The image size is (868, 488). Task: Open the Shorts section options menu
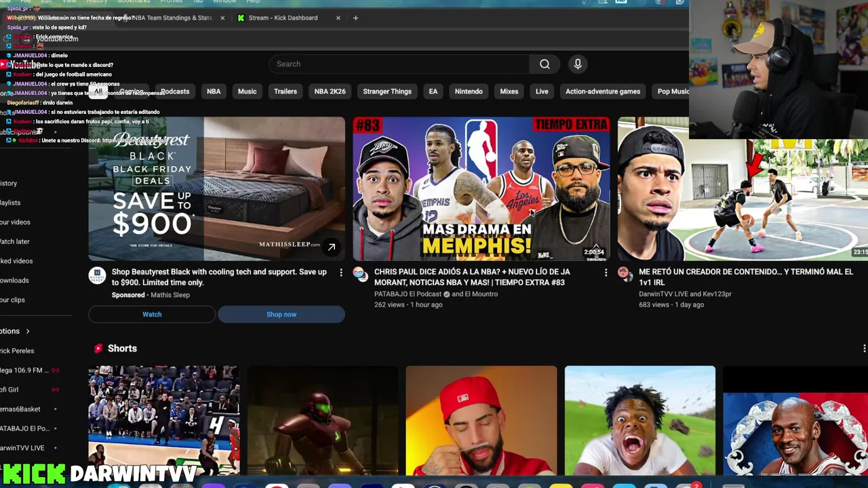[x=864, y=348]
